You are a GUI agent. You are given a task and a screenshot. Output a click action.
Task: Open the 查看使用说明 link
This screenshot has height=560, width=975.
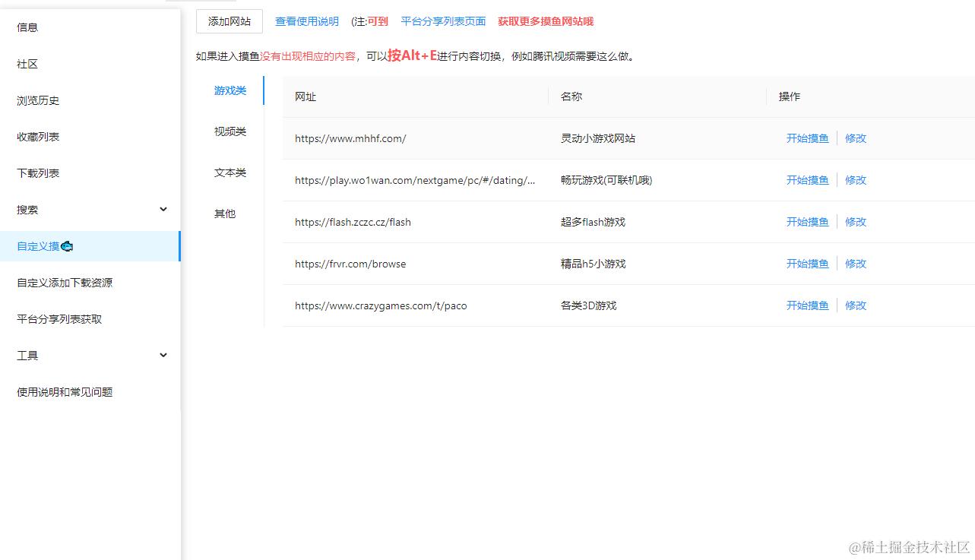307,21
